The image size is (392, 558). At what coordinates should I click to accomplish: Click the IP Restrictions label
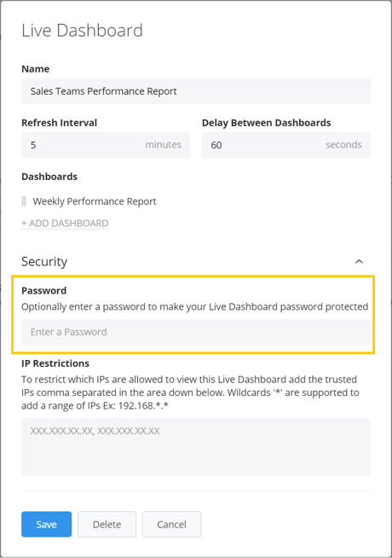(55, 363)
